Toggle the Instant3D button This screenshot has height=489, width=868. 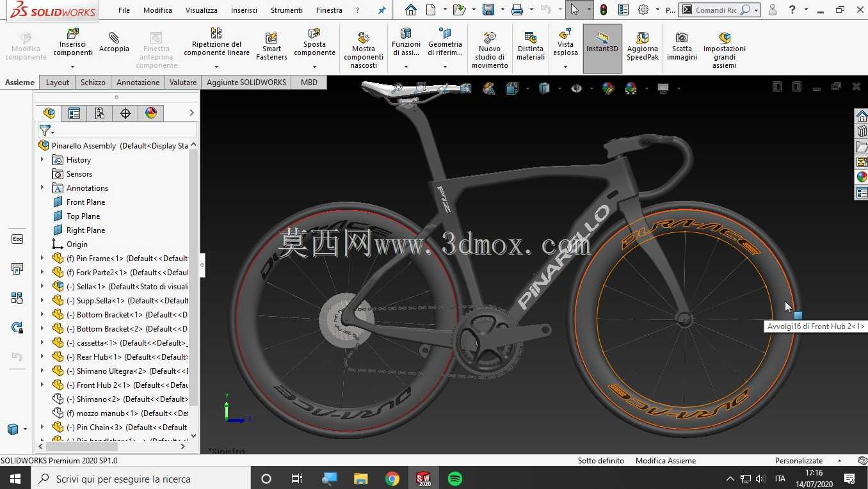click(x=602, y=49)
